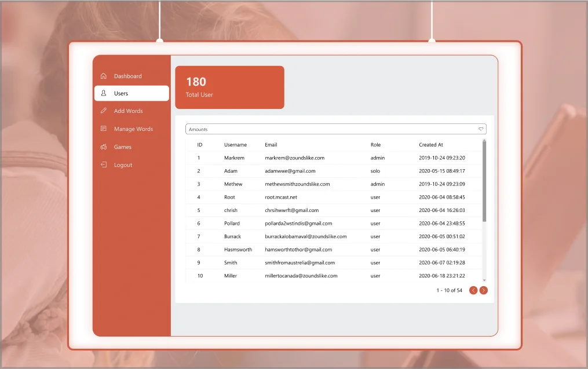Click the Logout label in sidebar
Image resolution: width=588 pixels, height=369 pixels.
coord(123,165)
